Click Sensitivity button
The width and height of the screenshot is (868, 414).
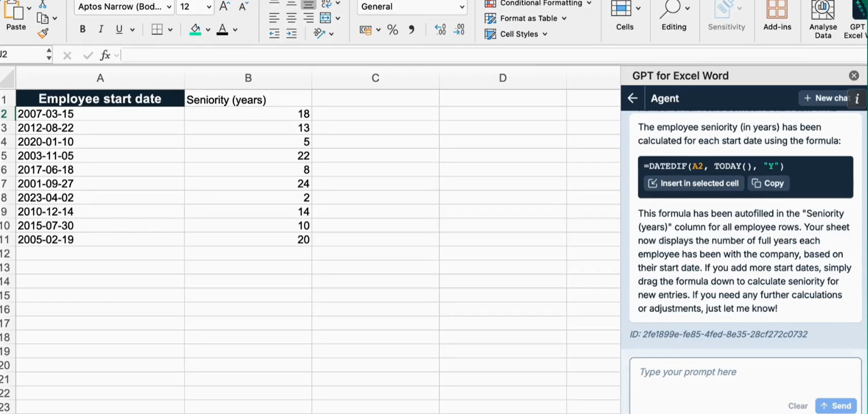[x=726, y=16]
